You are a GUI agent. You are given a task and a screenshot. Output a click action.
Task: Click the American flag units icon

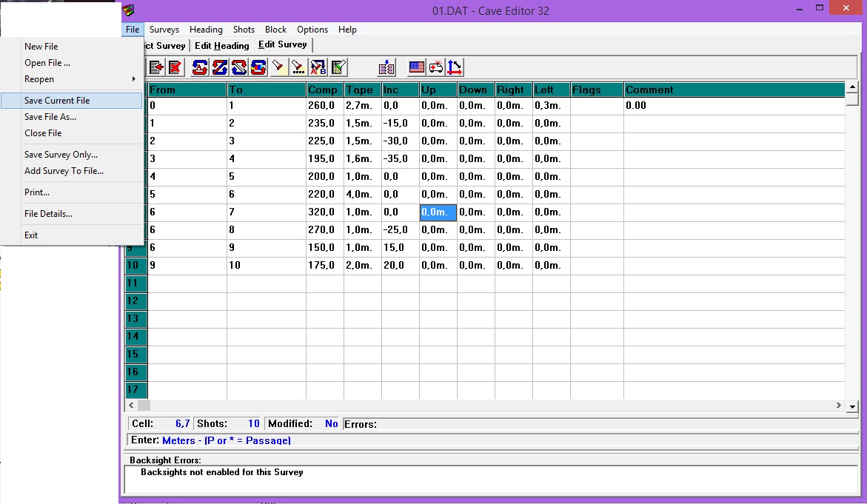[417, 68]
